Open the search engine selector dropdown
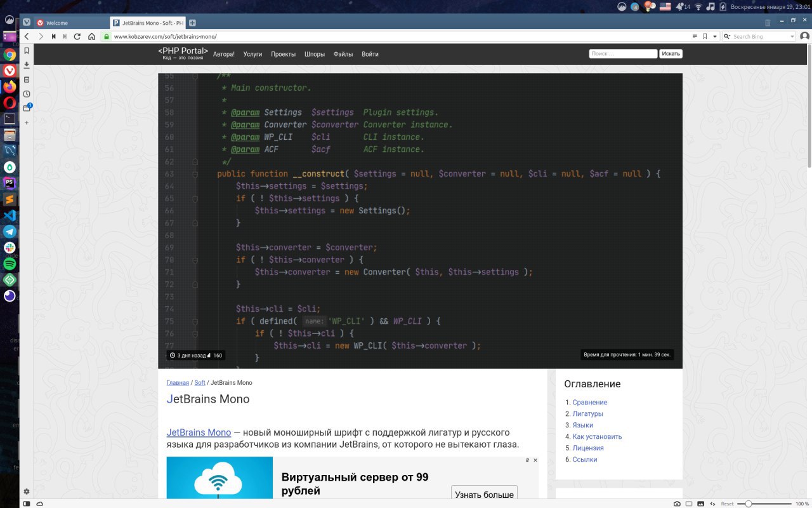The height and width of the screenshot is (508, 812). (x=726, y=37)
